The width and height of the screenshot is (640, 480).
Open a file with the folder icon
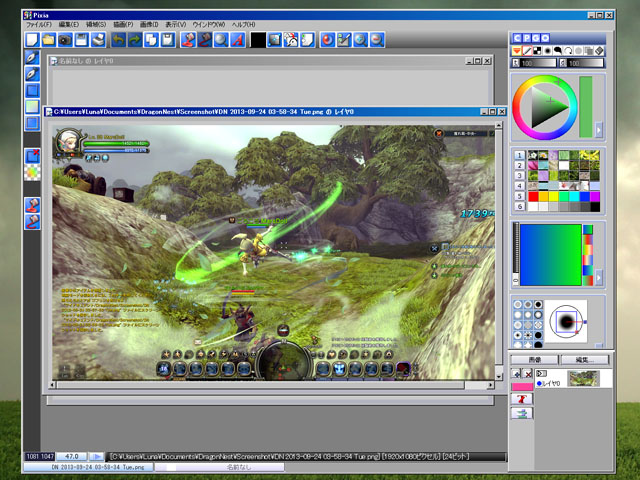pos(49,40)
